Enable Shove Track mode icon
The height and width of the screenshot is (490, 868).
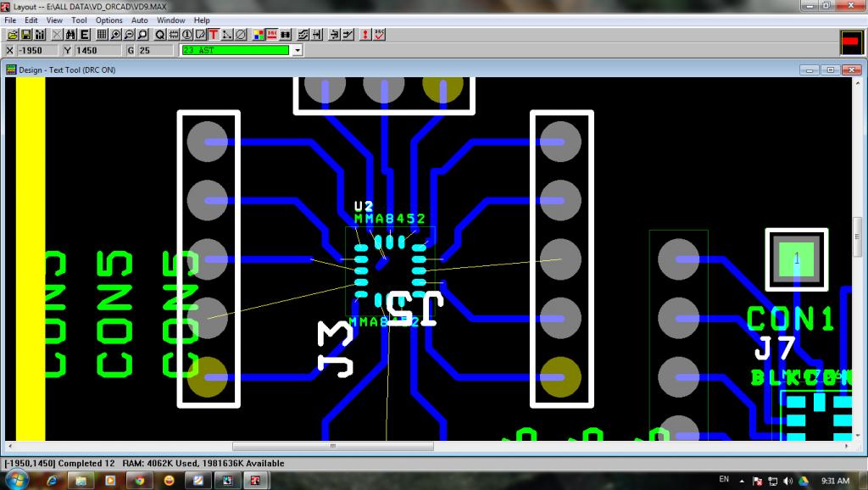(x=317, y=34)
